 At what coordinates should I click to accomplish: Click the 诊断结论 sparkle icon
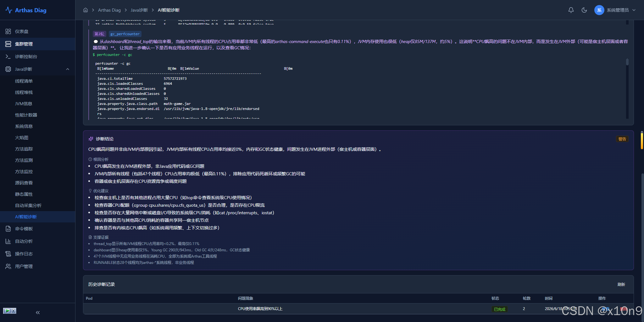(x=91, y=139)
